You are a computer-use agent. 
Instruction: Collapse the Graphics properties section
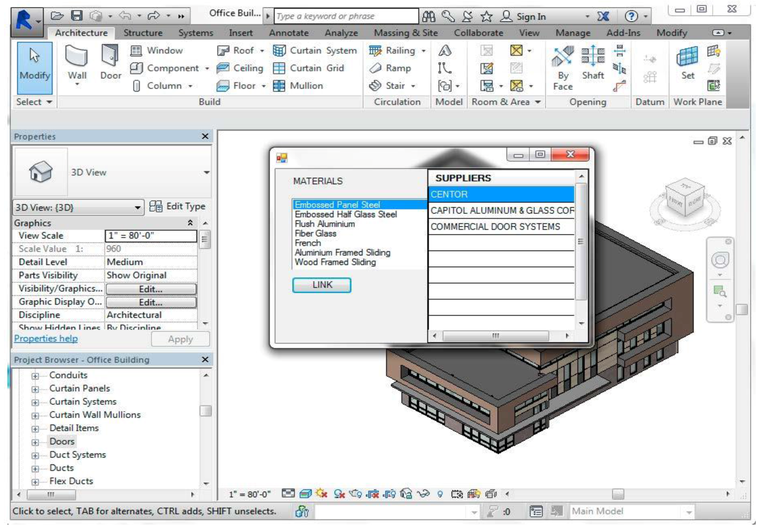click(x=190, y=223)
